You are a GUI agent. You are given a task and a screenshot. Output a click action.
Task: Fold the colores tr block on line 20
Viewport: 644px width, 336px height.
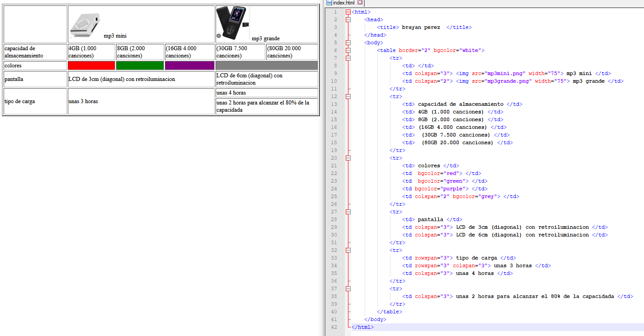point(348,158)
